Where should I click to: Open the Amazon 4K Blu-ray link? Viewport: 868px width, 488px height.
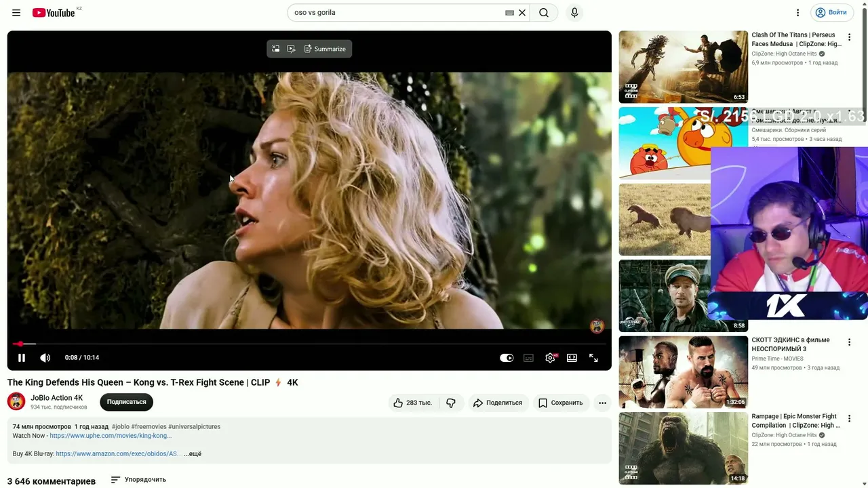tap(118, 454)
